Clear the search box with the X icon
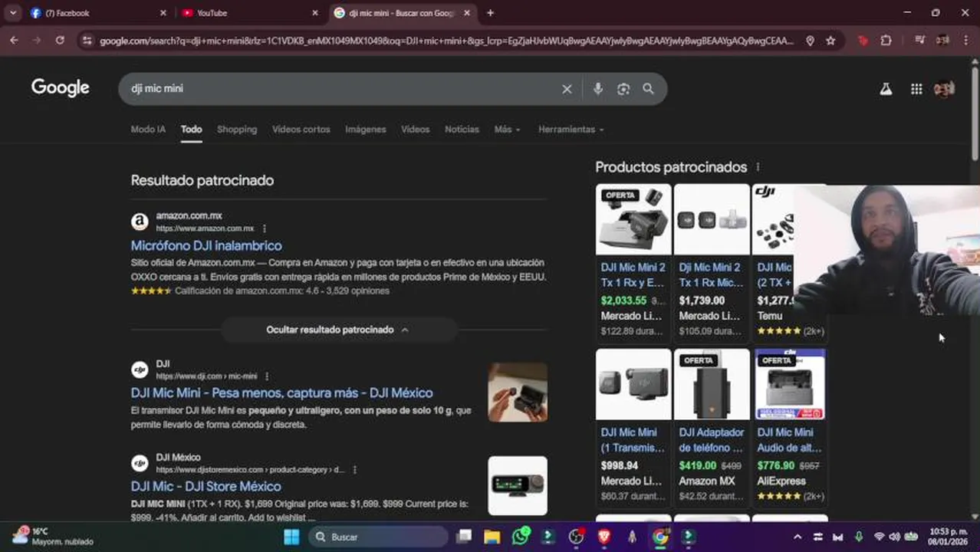Image resolution: width=980 pixels, height=552 pixels. [567, 89]
